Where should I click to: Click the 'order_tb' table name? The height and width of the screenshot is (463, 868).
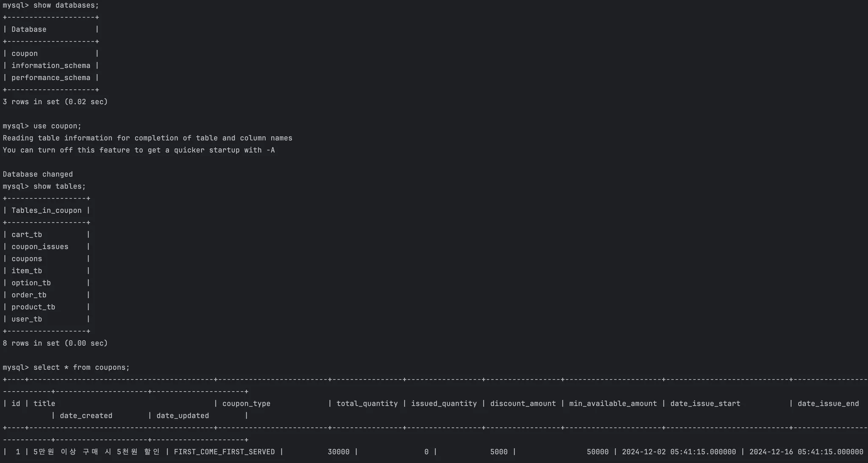(29, 295)
